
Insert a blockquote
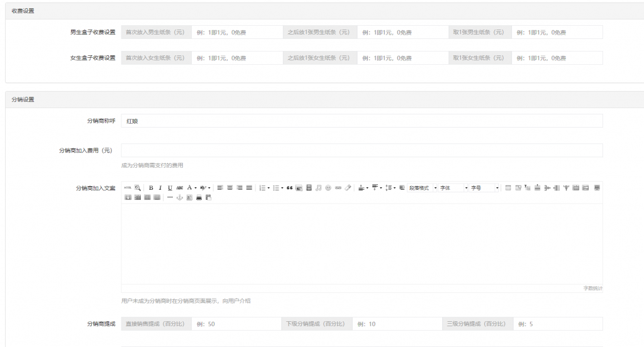click(x=289, y=188)
